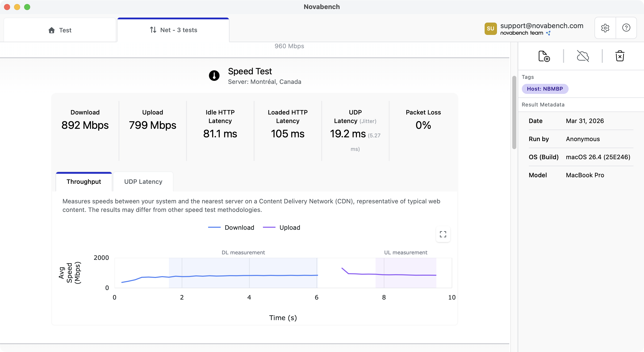Click the novabench team label
Image resolution: width=644 pixels, height=352 pixels.
pyautogui.click(x=521, y=33)
